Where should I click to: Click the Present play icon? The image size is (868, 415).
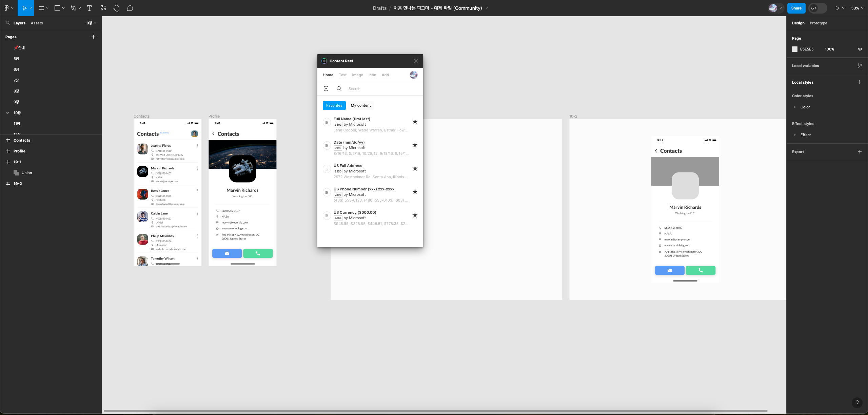point(837,8)
